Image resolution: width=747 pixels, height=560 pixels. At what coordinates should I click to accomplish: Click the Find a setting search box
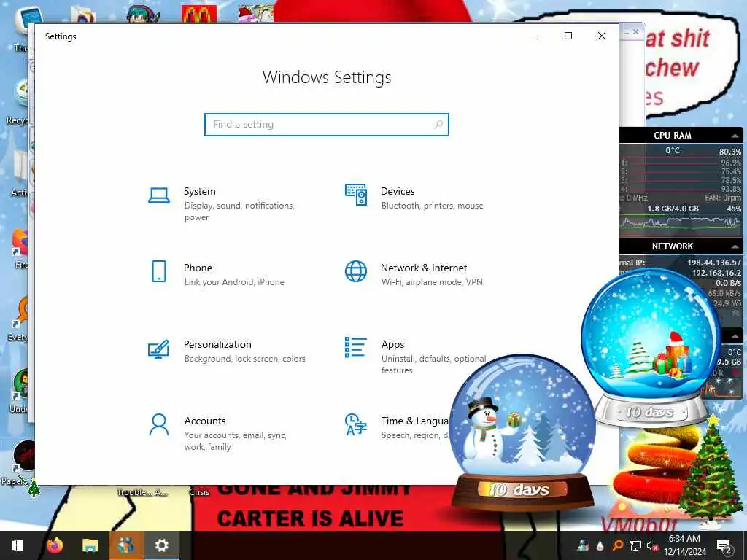(326, 124)
